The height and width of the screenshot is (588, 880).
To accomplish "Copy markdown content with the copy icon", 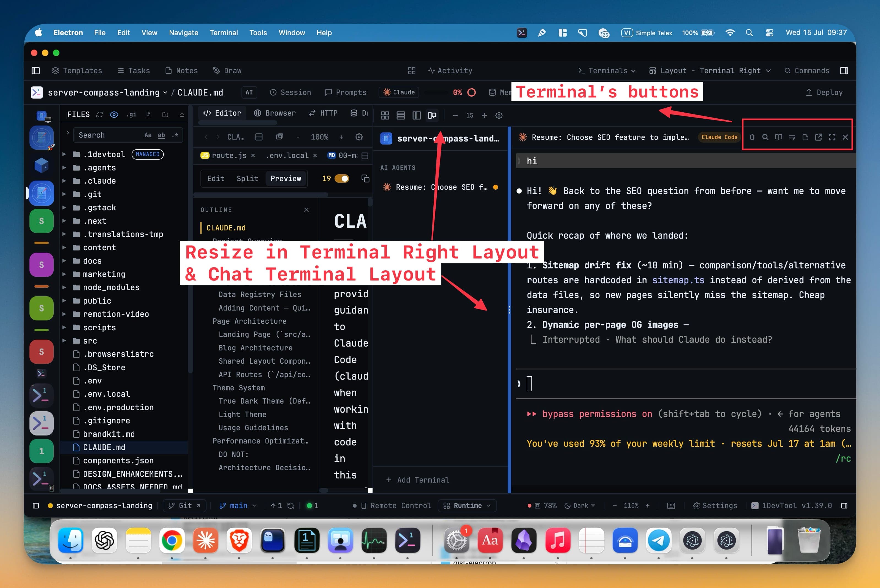I will tap(365, 178).
